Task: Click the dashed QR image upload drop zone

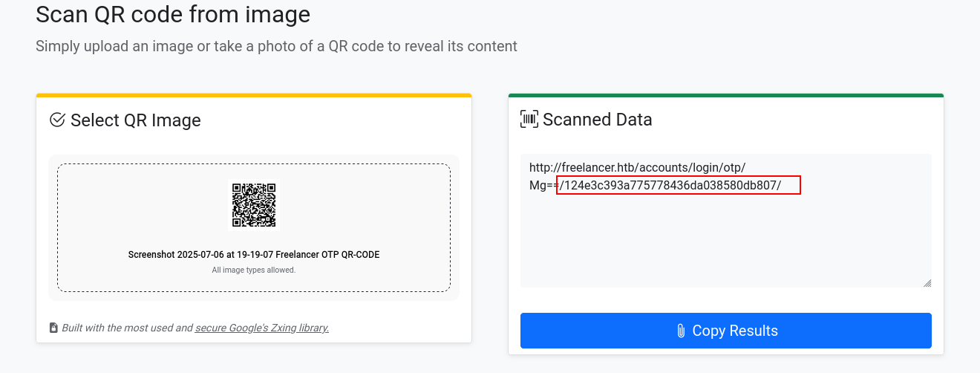Action: coord(254,227)
